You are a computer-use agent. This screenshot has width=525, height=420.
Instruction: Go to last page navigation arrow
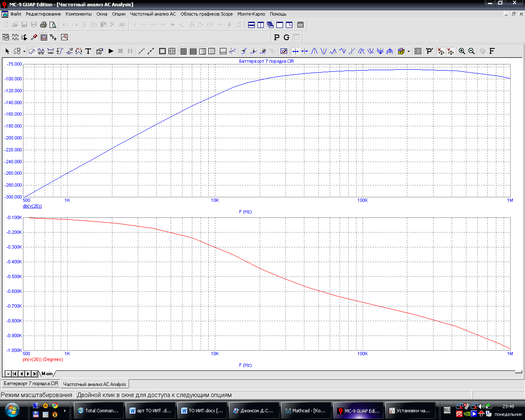35,374
